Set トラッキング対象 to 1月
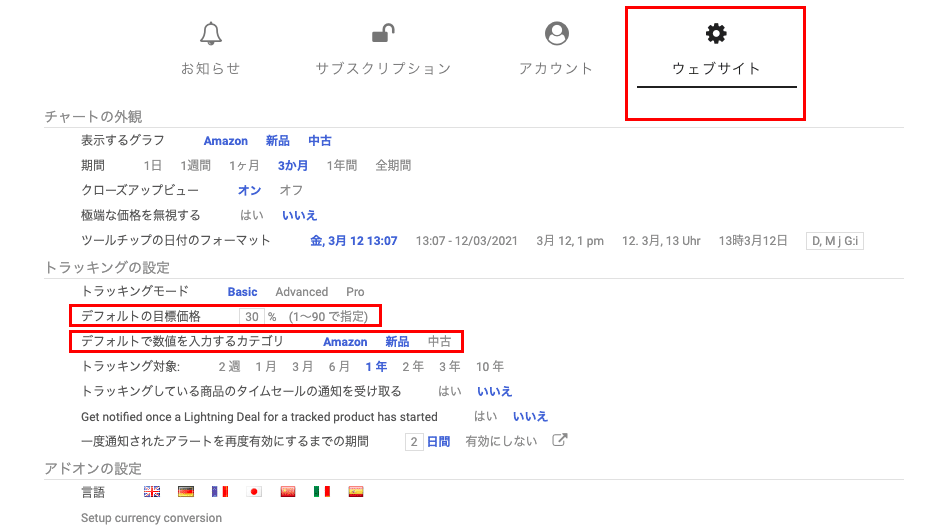The width and height of the screenshot is (927, 527). pos(266,367)
